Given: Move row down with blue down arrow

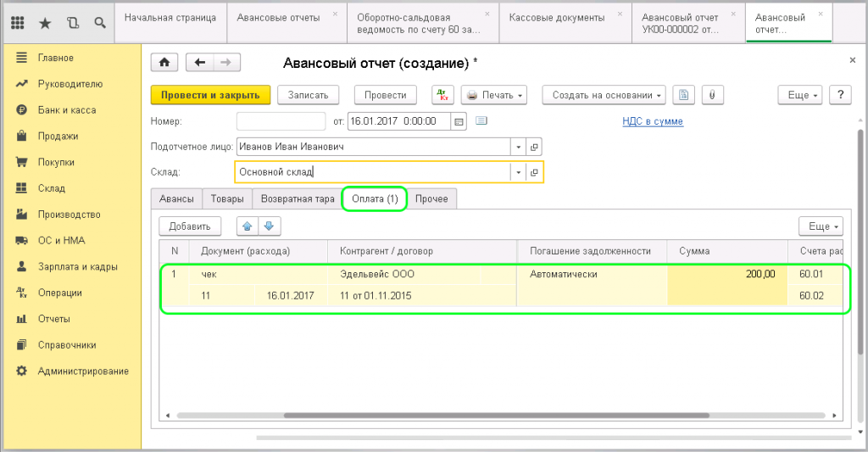Looking at the screenshot, I should tap(269, 226).
